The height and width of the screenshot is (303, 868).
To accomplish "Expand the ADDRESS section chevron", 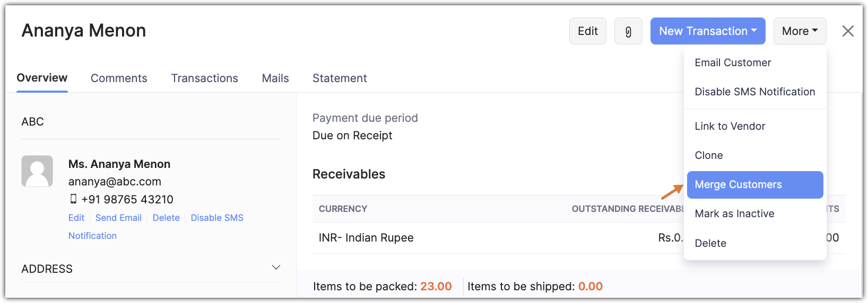I will coord(276,268).
